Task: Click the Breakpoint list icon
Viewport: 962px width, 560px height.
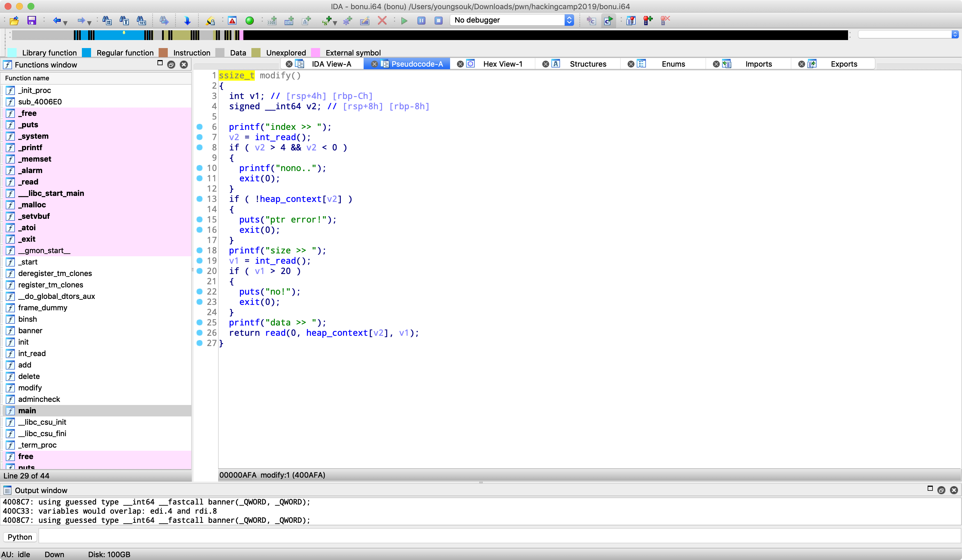Action: click(631, 20)
